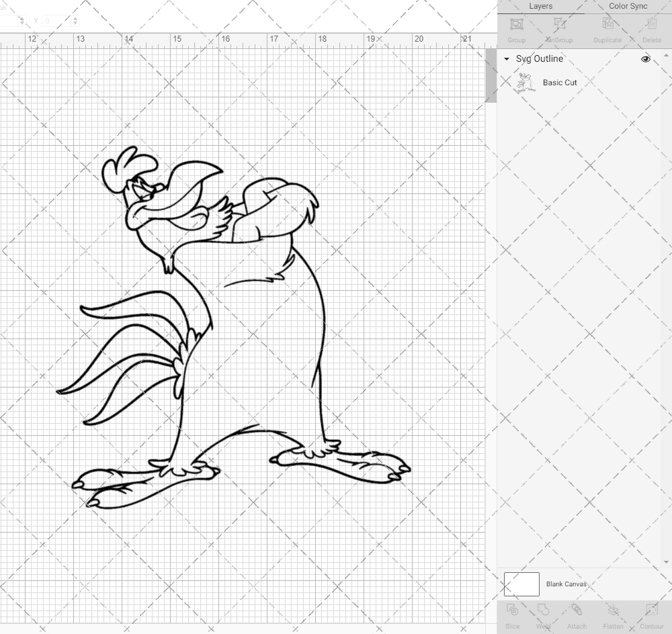Switch to the Color Sync tab

click(x=628, y=6)
